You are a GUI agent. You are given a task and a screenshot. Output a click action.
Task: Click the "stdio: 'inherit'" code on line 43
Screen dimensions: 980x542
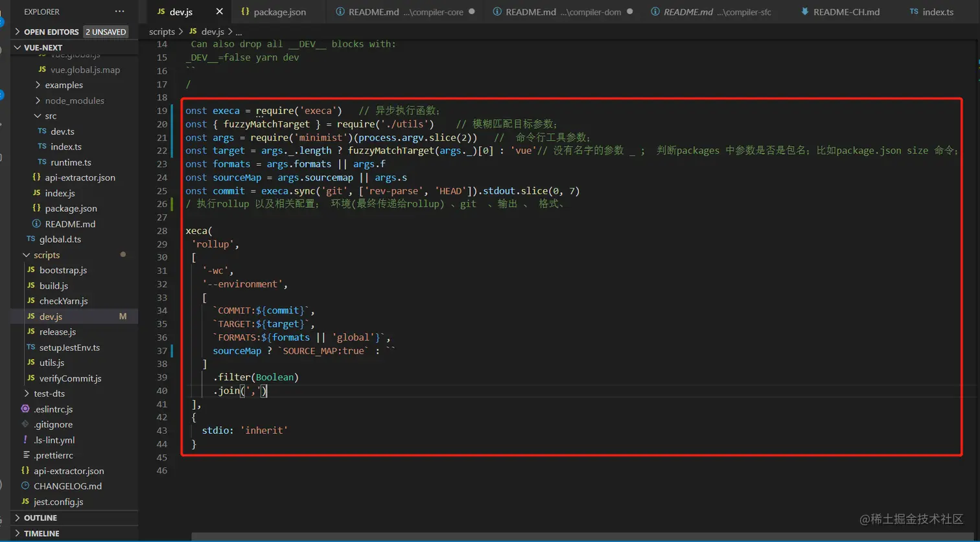244,431
